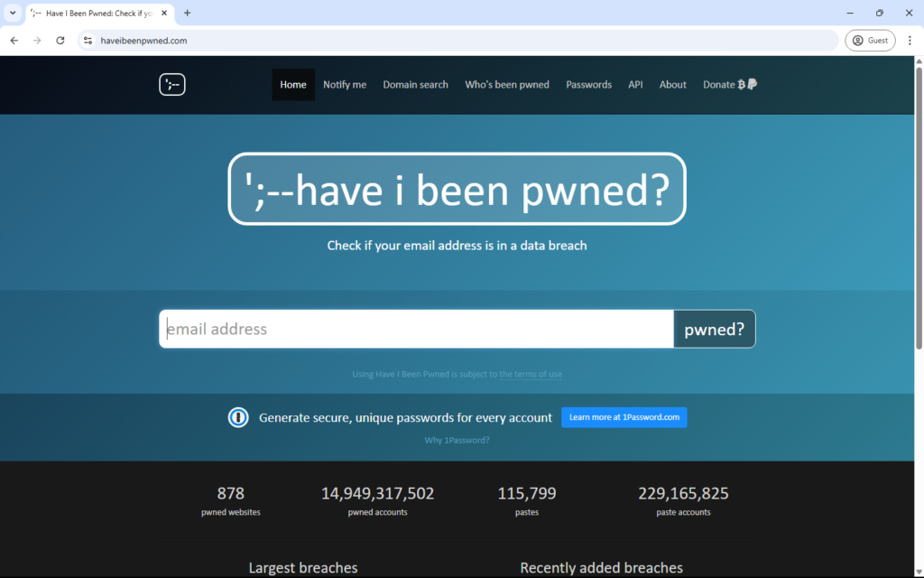Screen dimensions: 924x578
Task: Restore down the Chrome window
Action: (x=880, y=13)
